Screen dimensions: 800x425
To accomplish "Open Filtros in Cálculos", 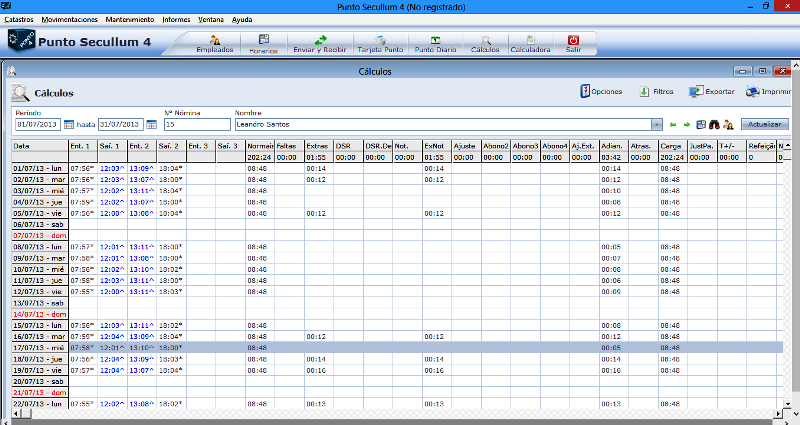I will (655, 92).
